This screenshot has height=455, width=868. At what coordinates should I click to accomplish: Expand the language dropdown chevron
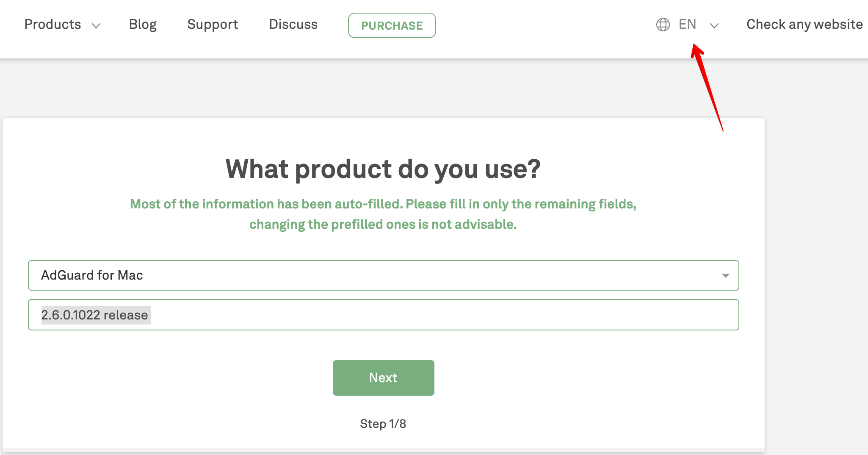[714, 26]
